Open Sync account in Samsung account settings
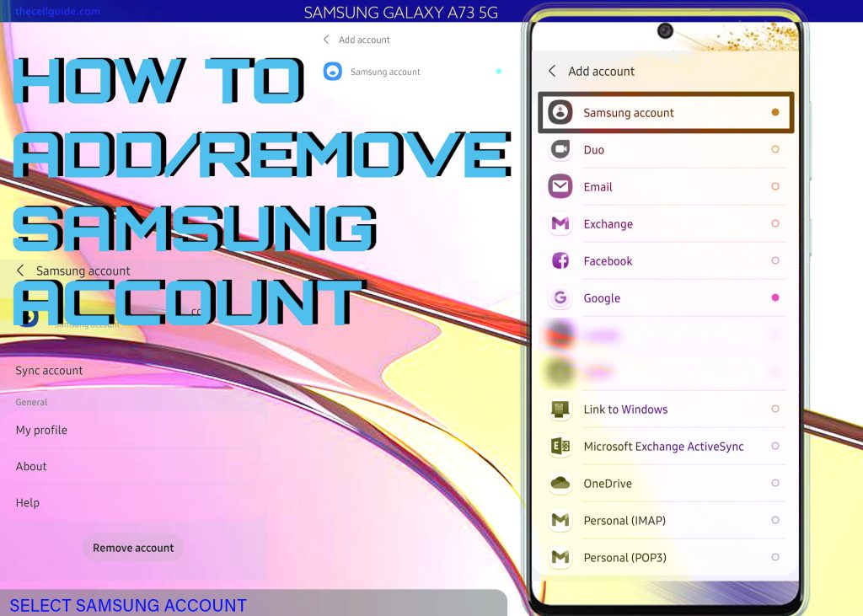The height and width of the screenshot is (616, 863). pos(49,371)
